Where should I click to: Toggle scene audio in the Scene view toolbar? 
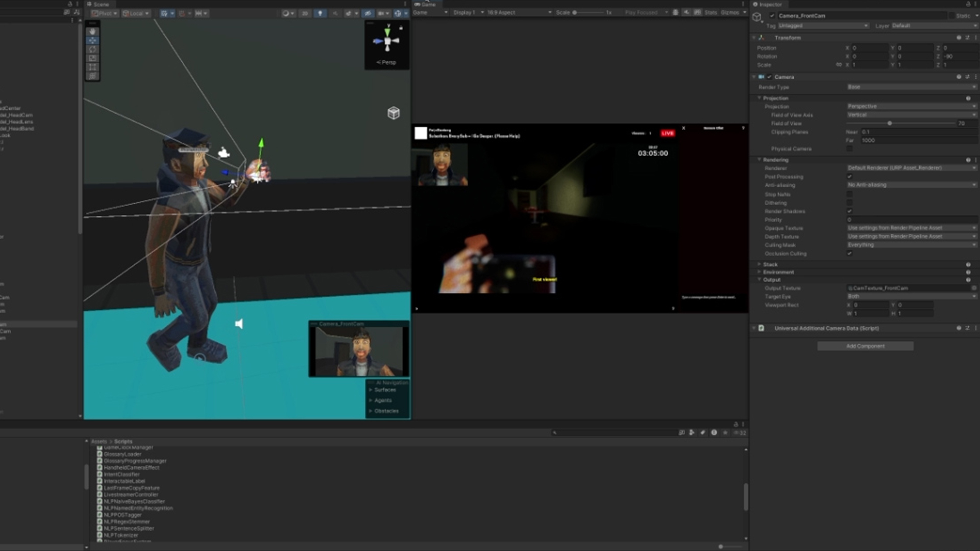tap(336, 14)
